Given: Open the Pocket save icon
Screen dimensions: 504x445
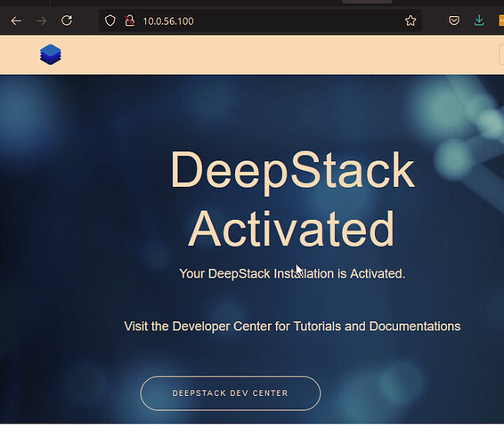Looking at the screenshot, I should (x=454, y=20).
